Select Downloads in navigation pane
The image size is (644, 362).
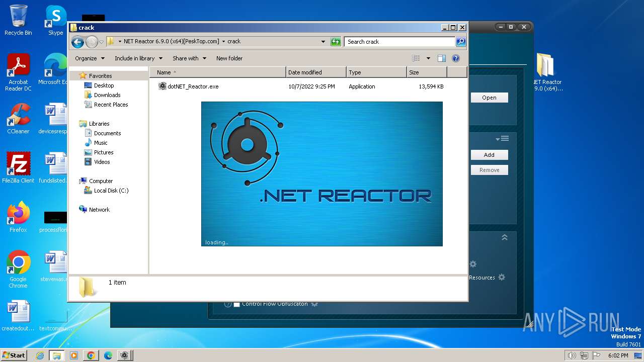tap(107, 95)
